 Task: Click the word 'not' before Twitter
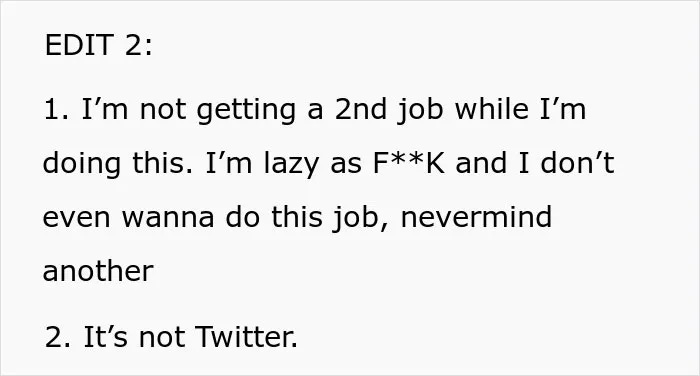(162, 337)
